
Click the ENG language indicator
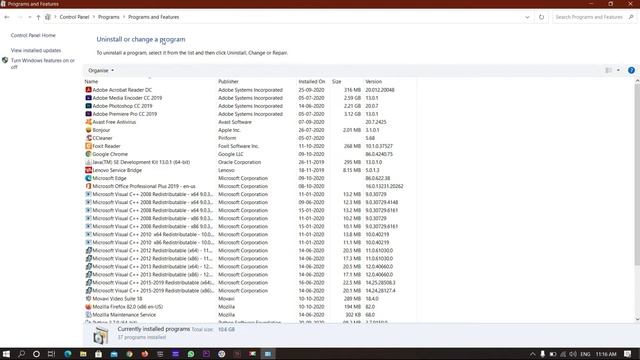585,354
